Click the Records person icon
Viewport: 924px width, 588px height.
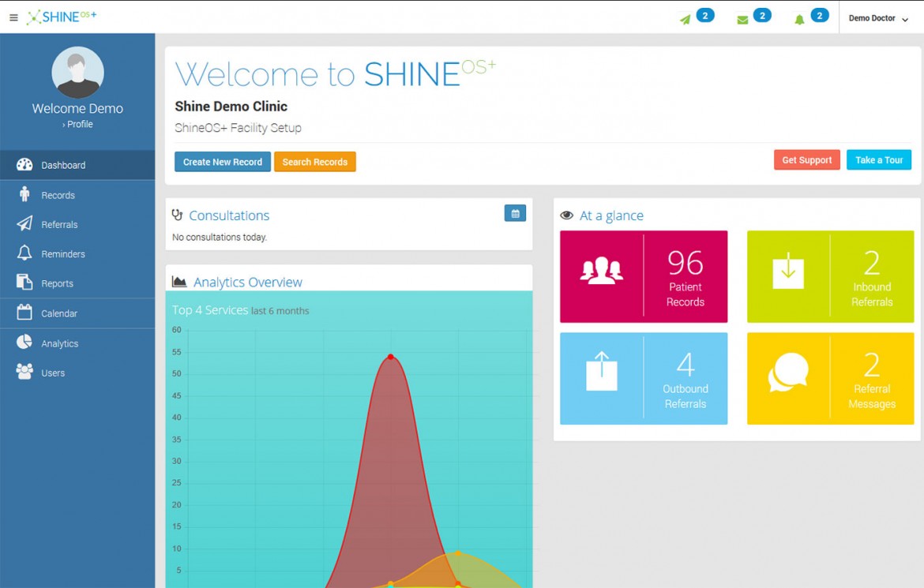click(x=24, y=194)
